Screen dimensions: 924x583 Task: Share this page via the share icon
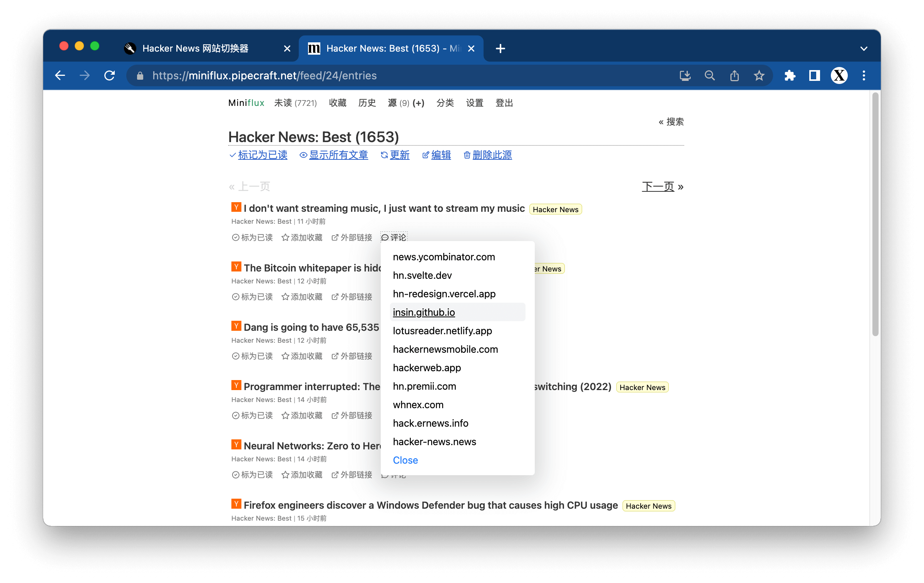click(734, 75)
